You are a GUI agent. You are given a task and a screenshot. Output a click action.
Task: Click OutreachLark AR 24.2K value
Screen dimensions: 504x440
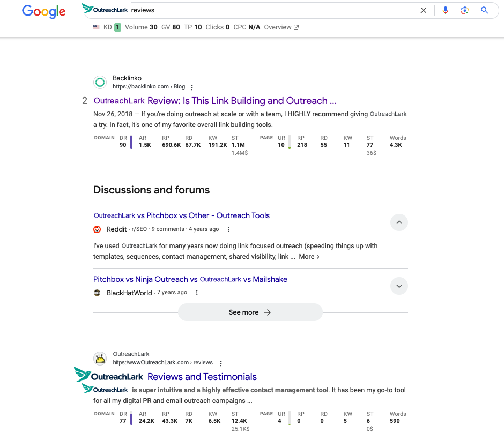146,421
